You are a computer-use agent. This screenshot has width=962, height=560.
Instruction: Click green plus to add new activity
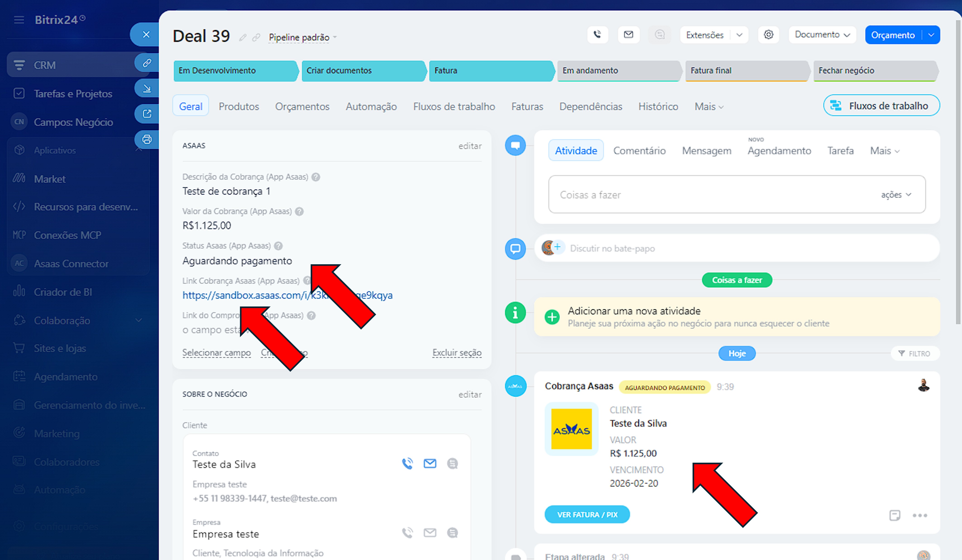(x=552, y=317)
